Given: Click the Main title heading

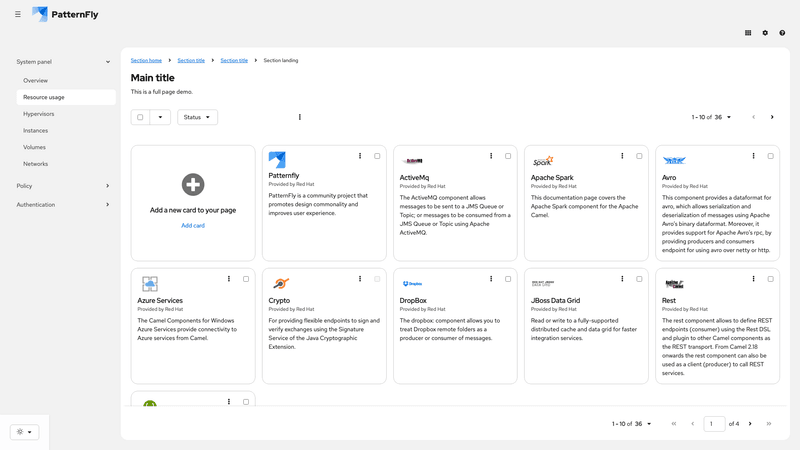Looking at the screenshot, I should [x=153, y=78].
